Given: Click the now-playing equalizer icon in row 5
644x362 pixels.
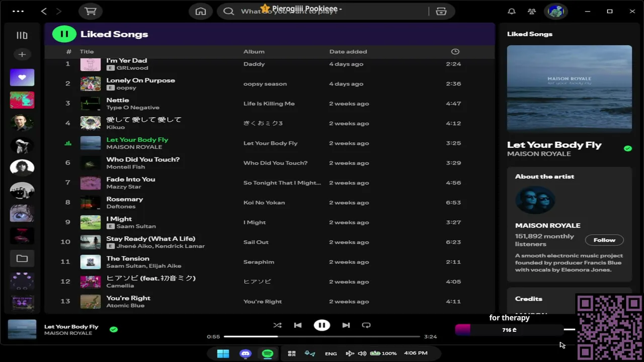Looking at the screenshot, I should [68, 143].
